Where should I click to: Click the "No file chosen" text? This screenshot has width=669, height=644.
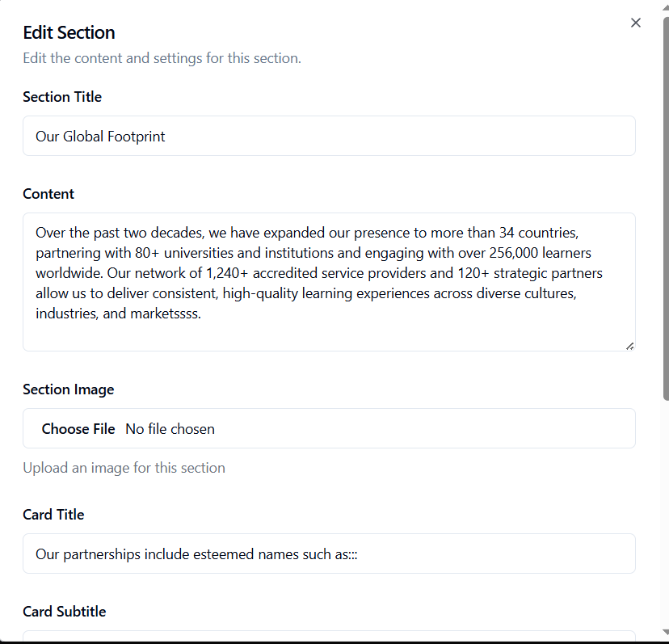click(x=170, y=429)
